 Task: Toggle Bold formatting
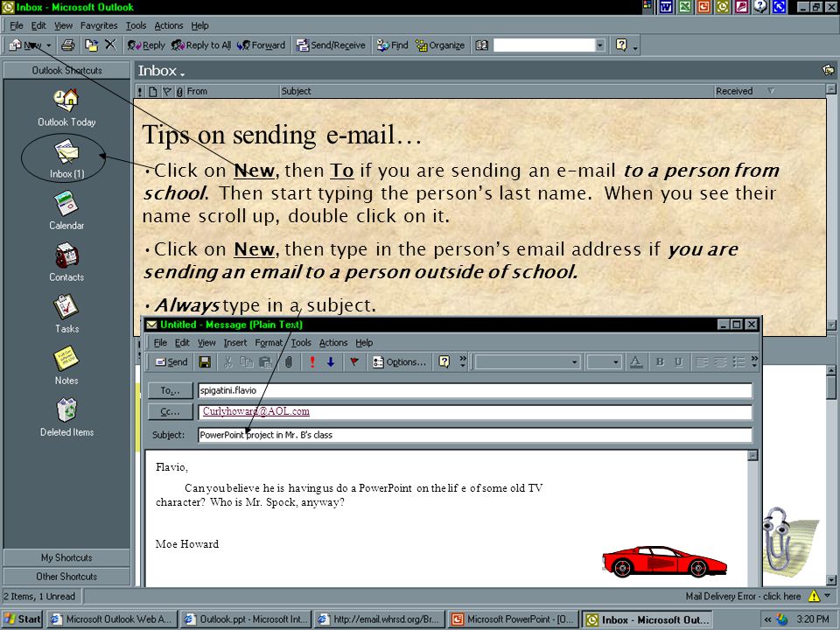tap(660, 362)
